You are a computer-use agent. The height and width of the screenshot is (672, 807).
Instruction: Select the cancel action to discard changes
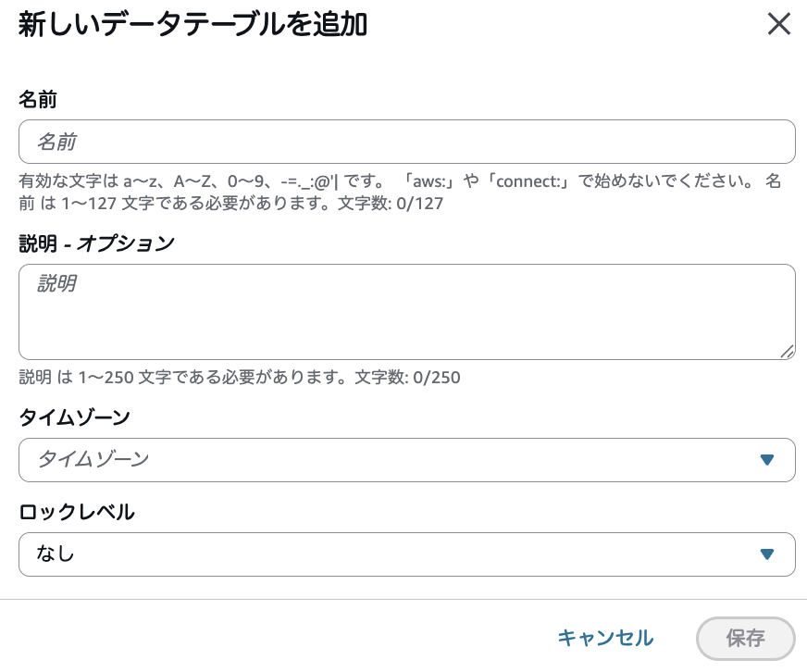click(604, 639)
